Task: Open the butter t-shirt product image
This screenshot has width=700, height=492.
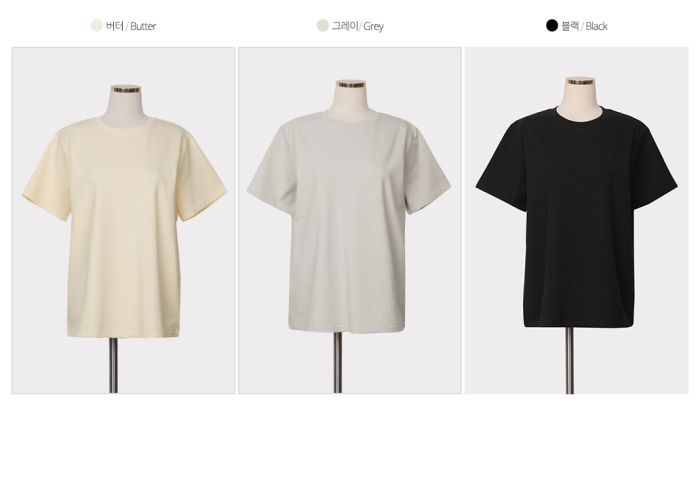Action: (x=123, y=221)
